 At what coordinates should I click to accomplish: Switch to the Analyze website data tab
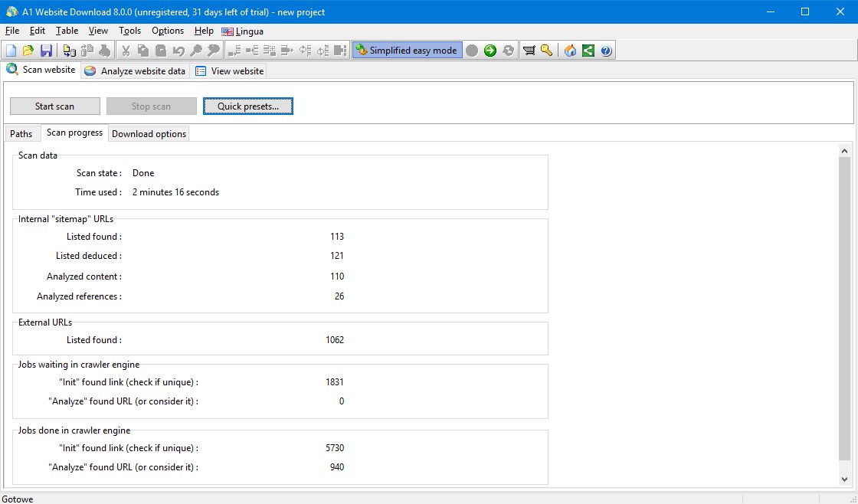[136, 71]
